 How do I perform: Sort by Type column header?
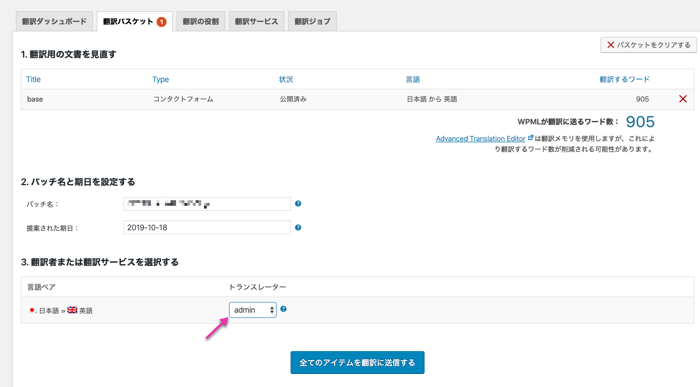pos(160,79)
